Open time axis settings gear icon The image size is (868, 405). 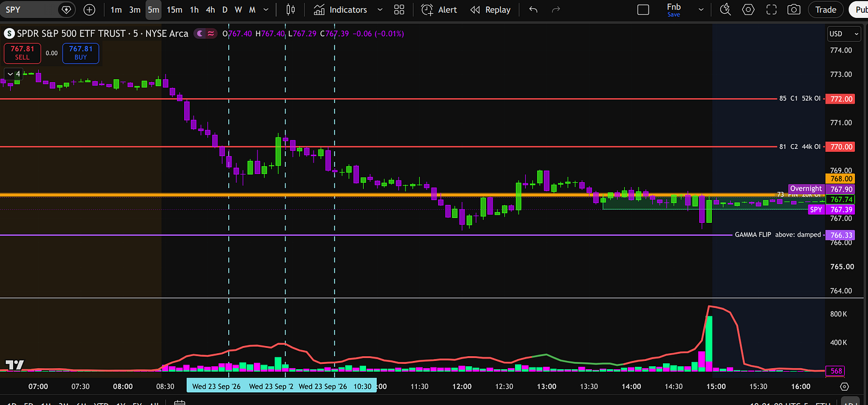point(844,387)
